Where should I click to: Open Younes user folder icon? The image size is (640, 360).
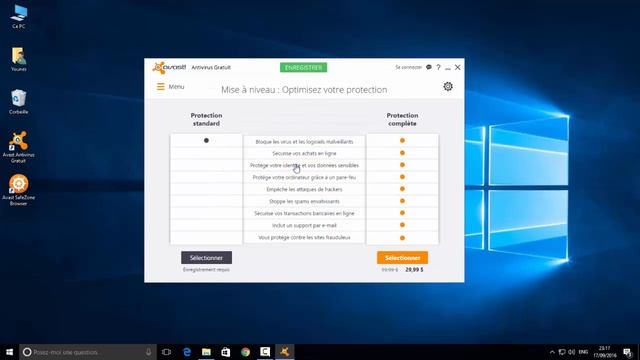(x=18, y=59)
